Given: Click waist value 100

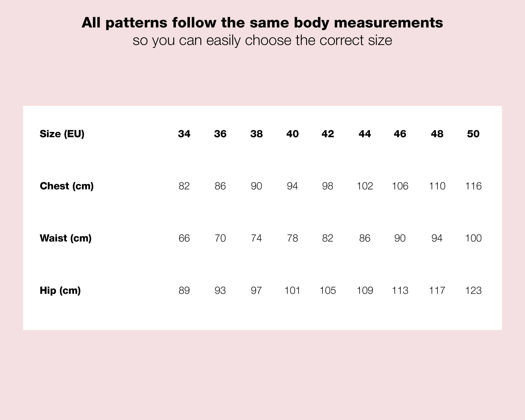Looking at the screenshot, I should pos(473,238).
